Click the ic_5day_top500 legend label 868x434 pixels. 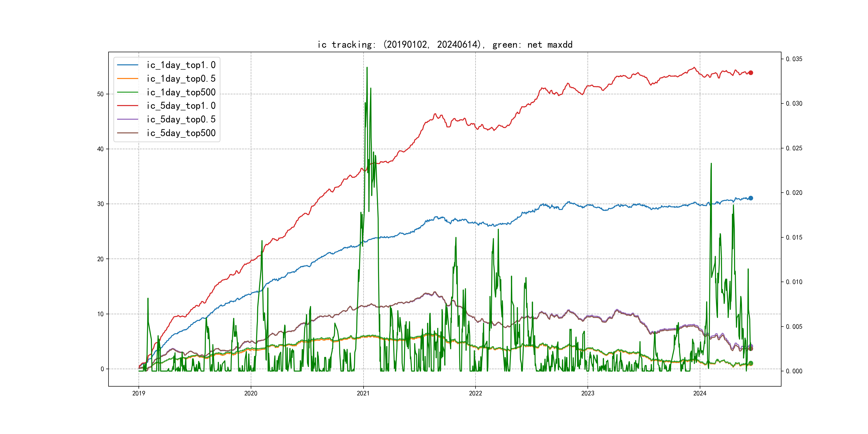[x=181, y=133]
